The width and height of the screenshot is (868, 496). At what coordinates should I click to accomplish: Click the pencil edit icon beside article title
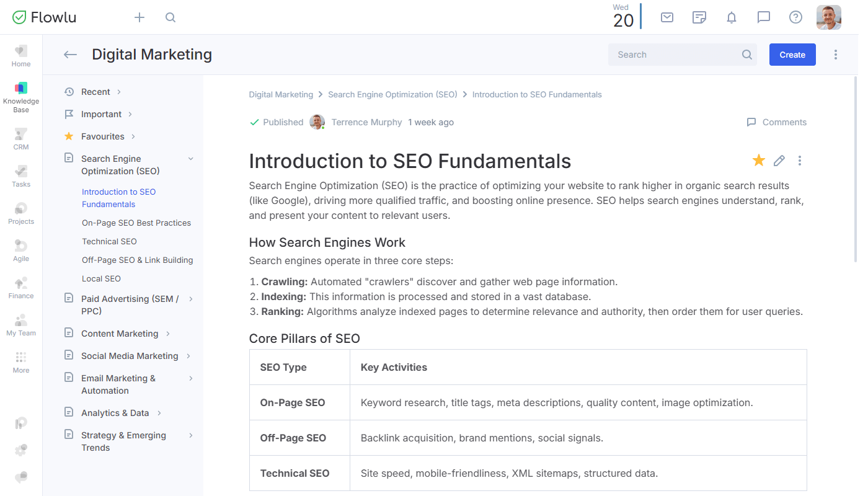[x=779, y=161]
